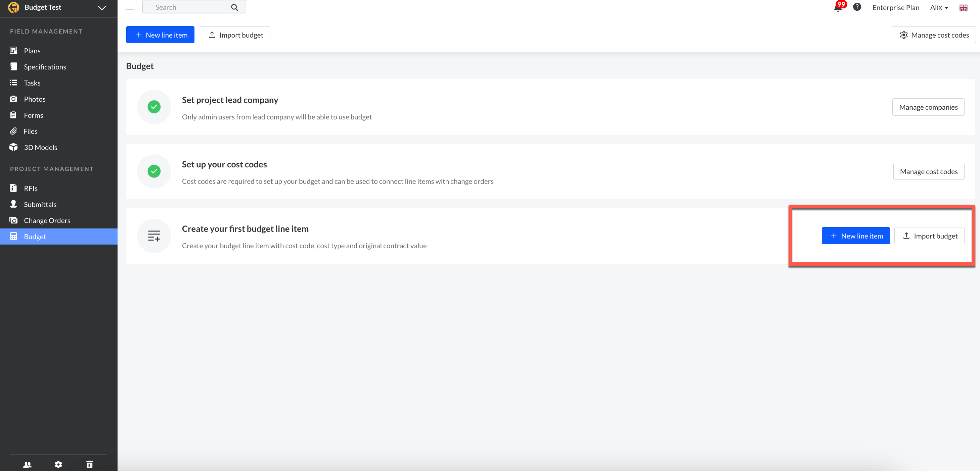Image resolution: width=980 pixels, height=471 pixels.
Task: Open project members icon at sidebar bottom
Action: click(x=28, y=464)
